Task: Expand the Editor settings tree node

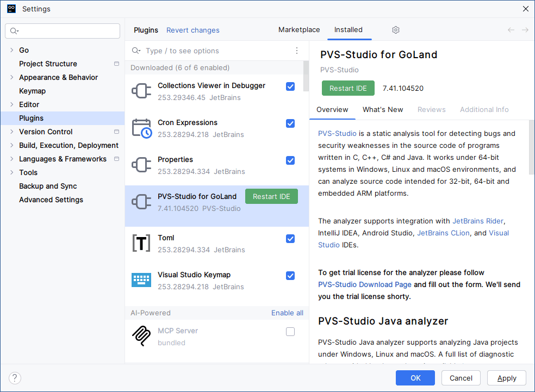Action: (x=12, y=104)
